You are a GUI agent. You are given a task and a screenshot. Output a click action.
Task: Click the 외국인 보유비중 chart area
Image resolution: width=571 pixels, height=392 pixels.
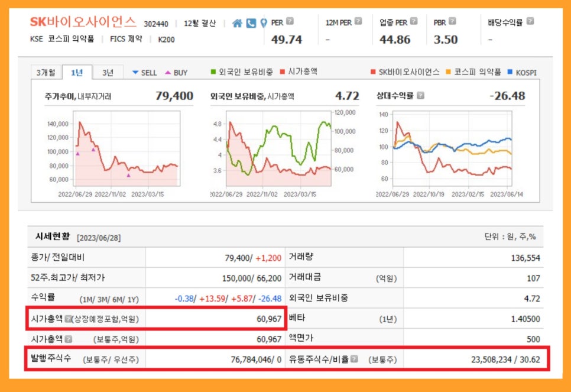[x=278, y=148]
